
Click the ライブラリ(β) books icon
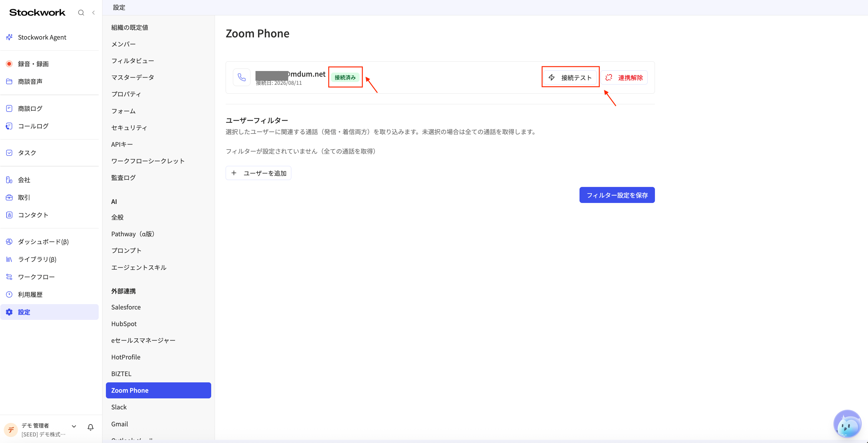[9, 260]
